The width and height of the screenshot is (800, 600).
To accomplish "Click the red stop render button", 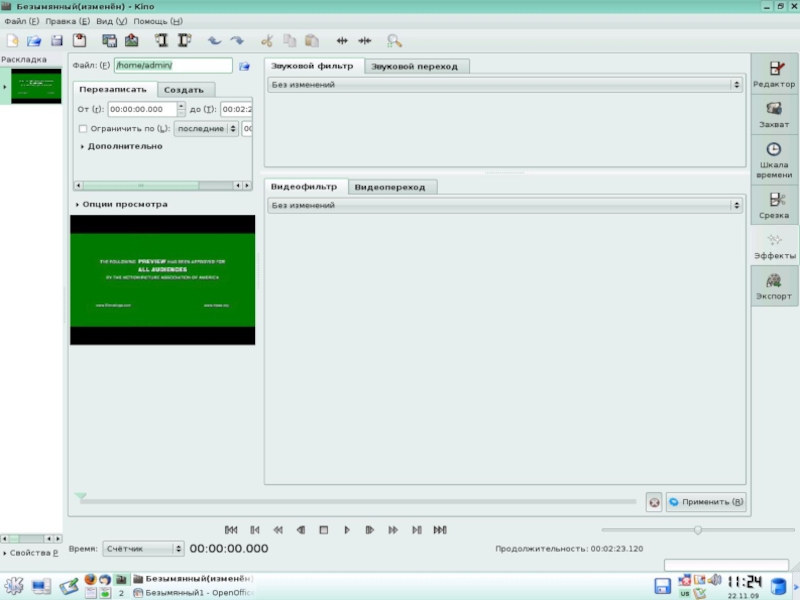I will [654, 502].
